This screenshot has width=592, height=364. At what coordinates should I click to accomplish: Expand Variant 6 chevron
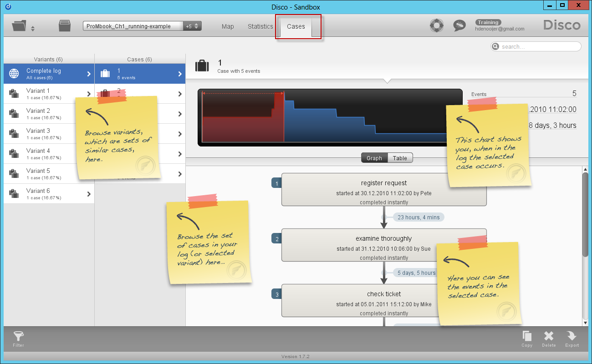pyautogui.click(x=89, y=194)
